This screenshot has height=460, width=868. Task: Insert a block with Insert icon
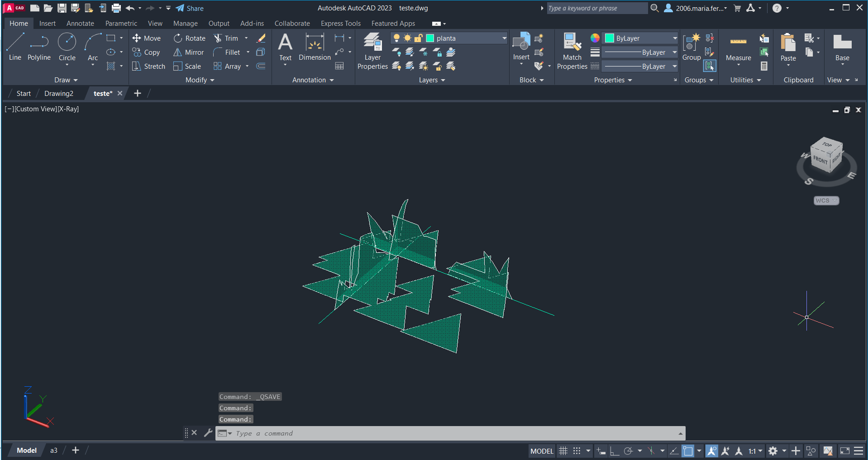tap(521, 47)
